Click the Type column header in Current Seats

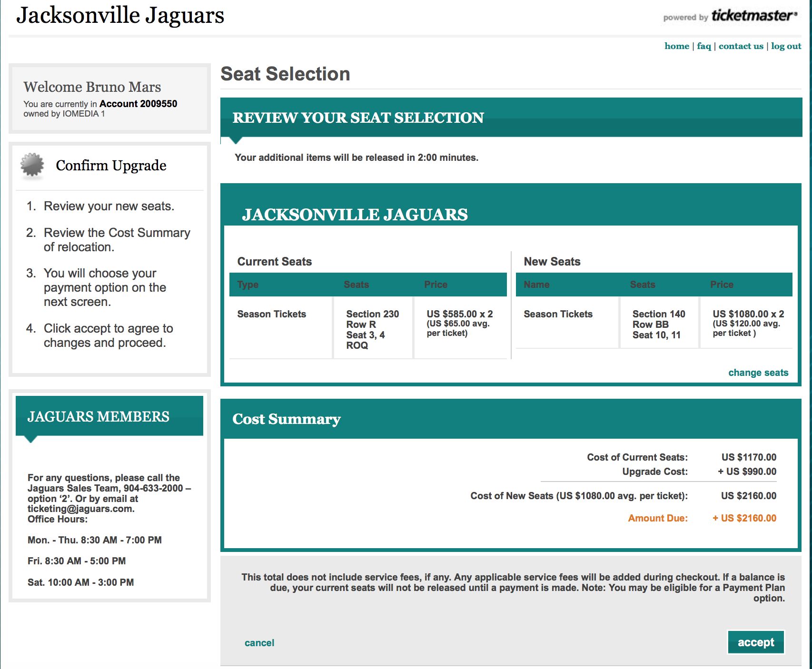pyautogui.click(x=248, y=285)
